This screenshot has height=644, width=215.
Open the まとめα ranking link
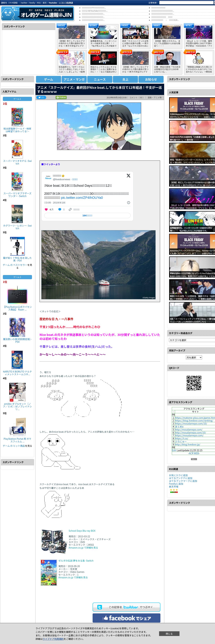179,426
